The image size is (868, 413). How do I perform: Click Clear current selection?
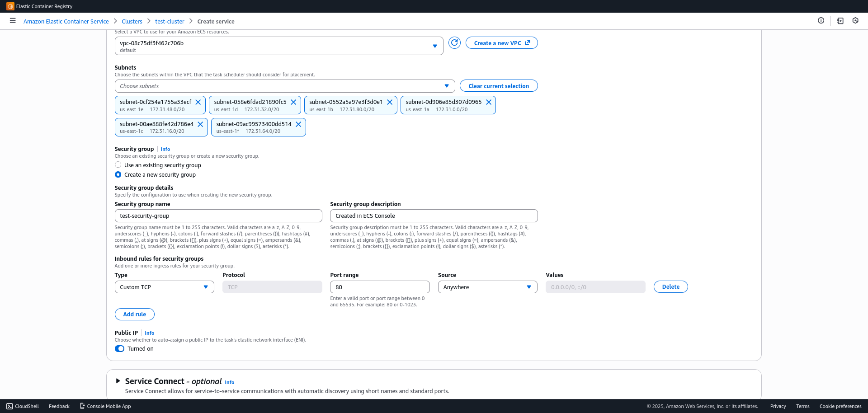pyautogui.click(x=499, y=85)
